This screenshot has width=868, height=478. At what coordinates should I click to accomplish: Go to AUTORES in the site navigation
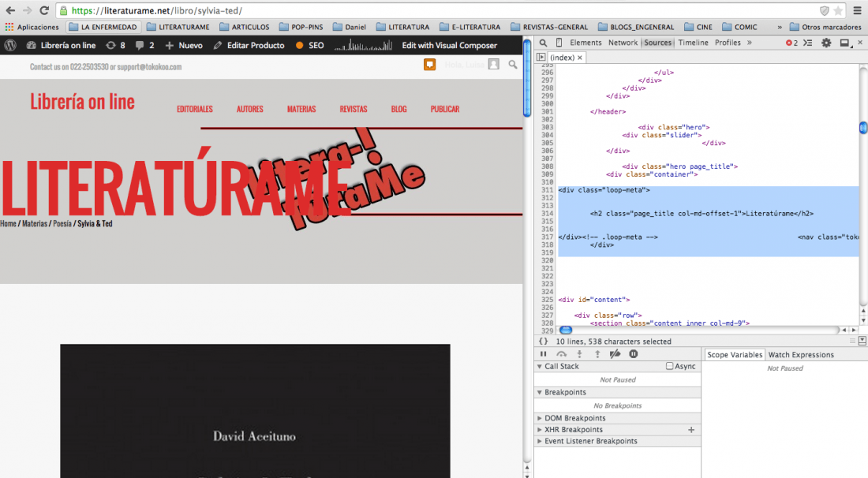249,109
